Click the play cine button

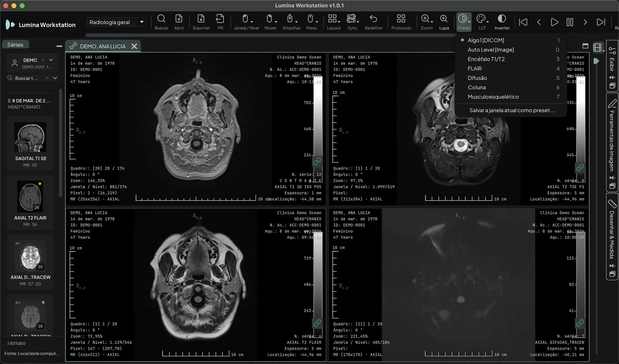554,22
